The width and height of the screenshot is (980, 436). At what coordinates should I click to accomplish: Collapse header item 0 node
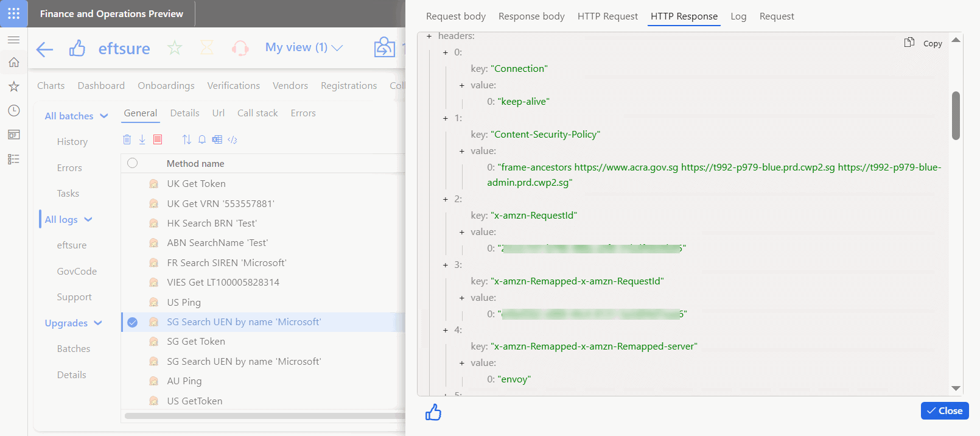pyautogui.click(x=446, y=52)
